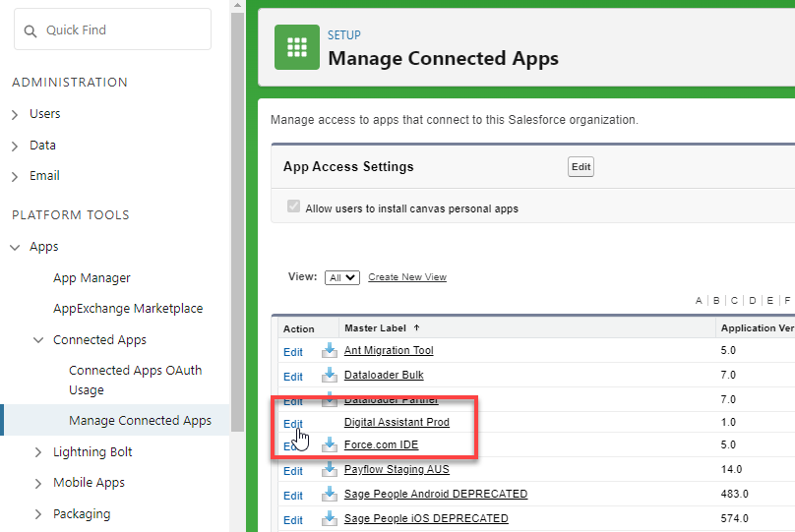Click download icon next to Ant Migration Tool
795x532 pixels.
pyautogui.click(x=329, y=351)
